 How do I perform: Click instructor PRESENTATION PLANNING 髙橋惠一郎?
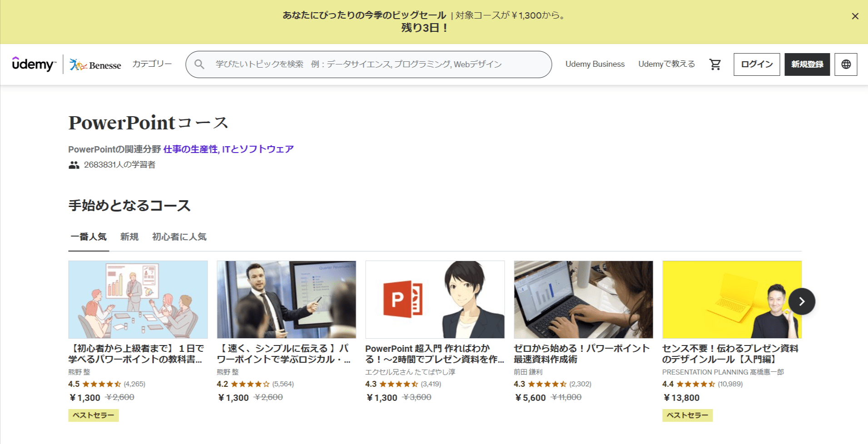723,372
